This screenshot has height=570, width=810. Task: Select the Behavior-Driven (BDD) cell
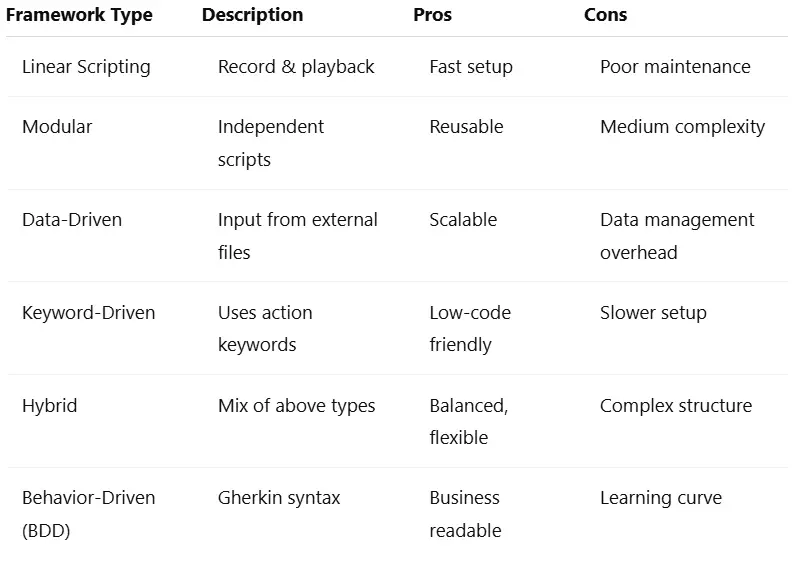[x=88, y=514]
